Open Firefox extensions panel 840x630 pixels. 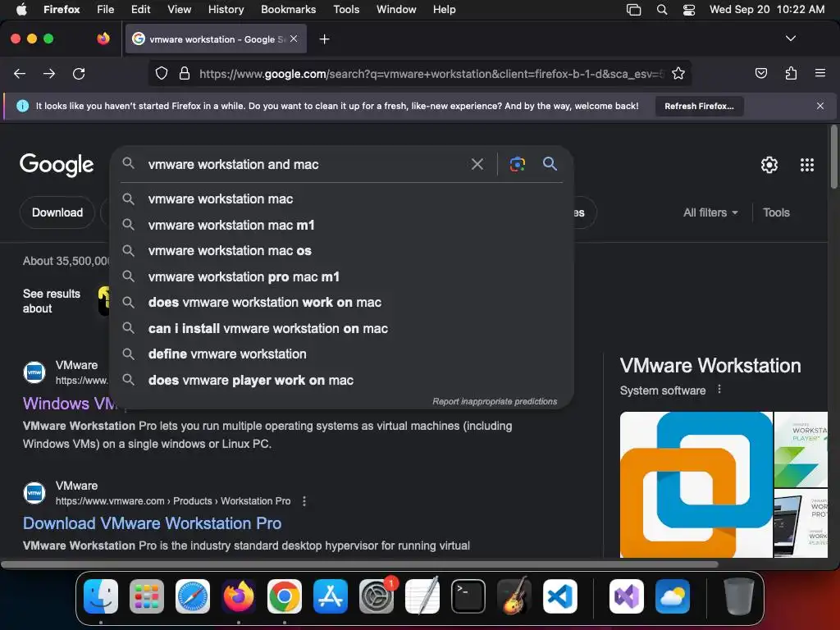(791, 73)
